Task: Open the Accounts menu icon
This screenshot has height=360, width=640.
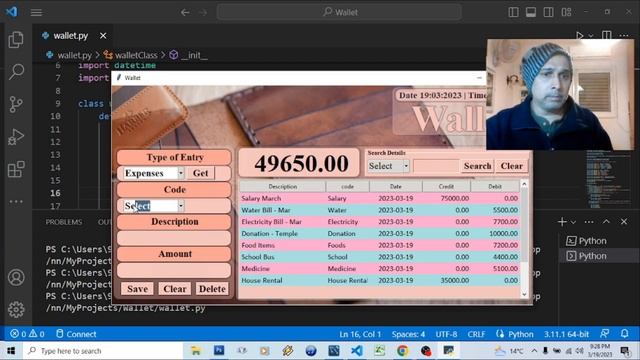Action: click(x=16, y=278)
